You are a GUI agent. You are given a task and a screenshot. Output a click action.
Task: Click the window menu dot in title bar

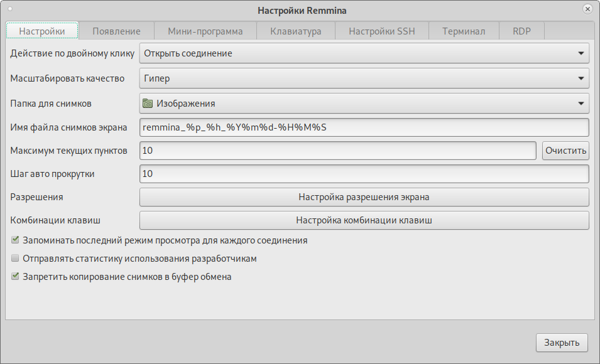[10, 9]
